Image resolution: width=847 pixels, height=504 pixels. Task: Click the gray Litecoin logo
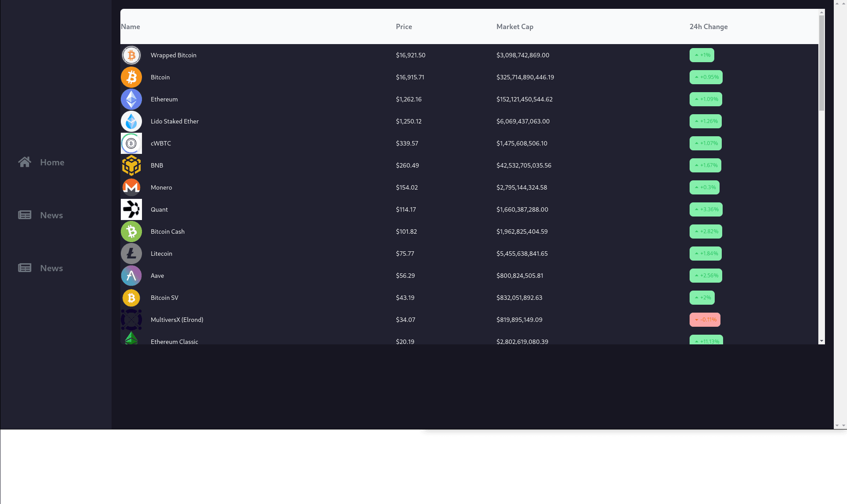pyautogui.click(x=131, y=254)
